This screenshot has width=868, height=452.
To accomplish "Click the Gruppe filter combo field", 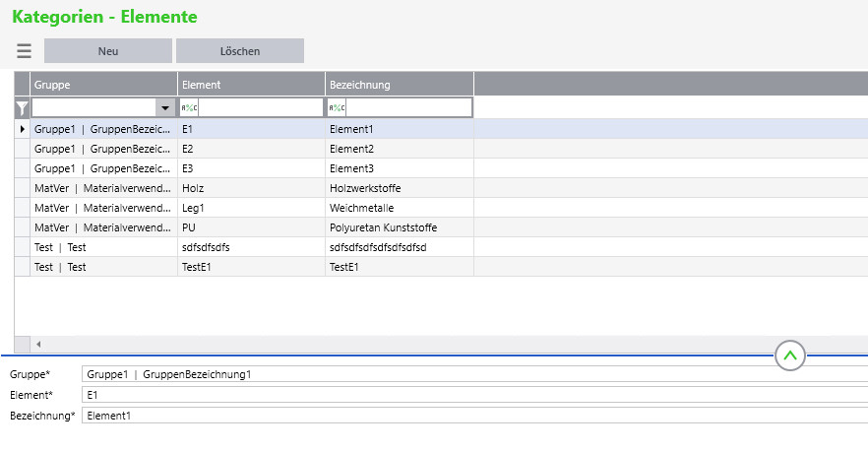I will tap(94, 107).
